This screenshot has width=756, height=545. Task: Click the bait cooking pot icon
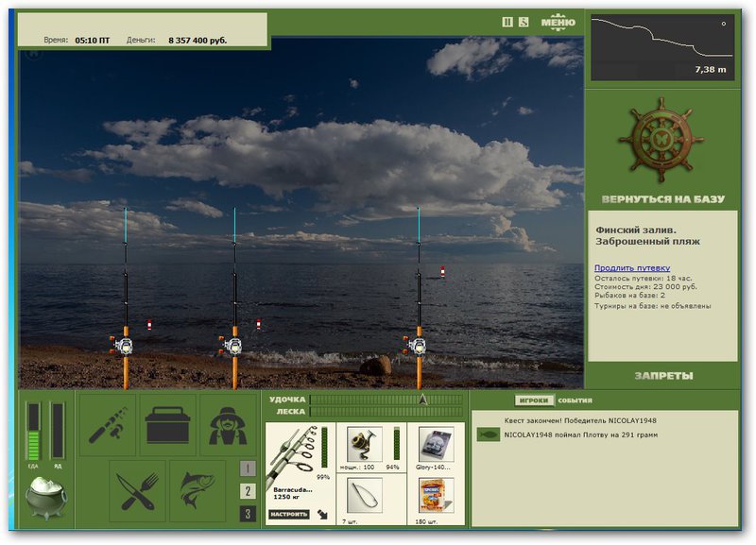pos(46,498)
